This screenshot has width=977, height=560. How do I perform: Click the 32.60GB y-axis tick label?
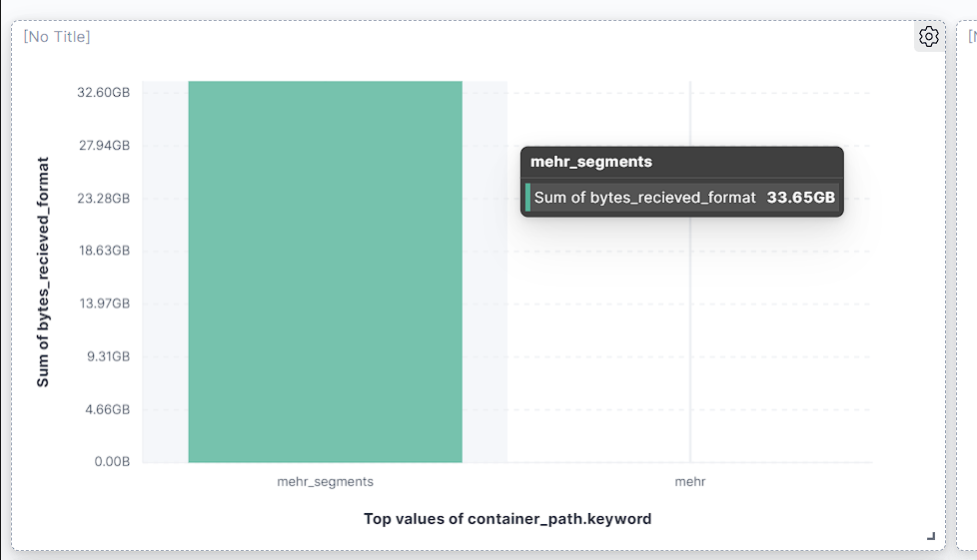click(104, 93)
